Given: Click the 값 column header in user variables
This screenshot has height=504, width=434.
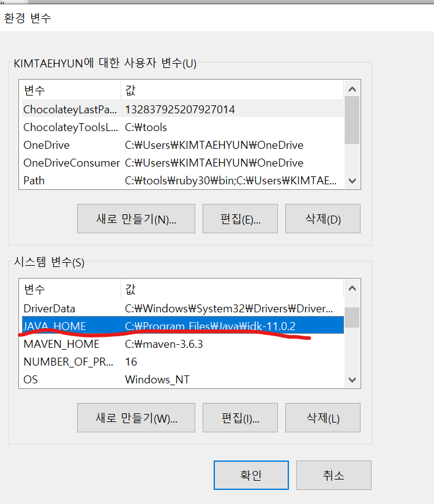Looking at the screenshot, I should 232,90.
